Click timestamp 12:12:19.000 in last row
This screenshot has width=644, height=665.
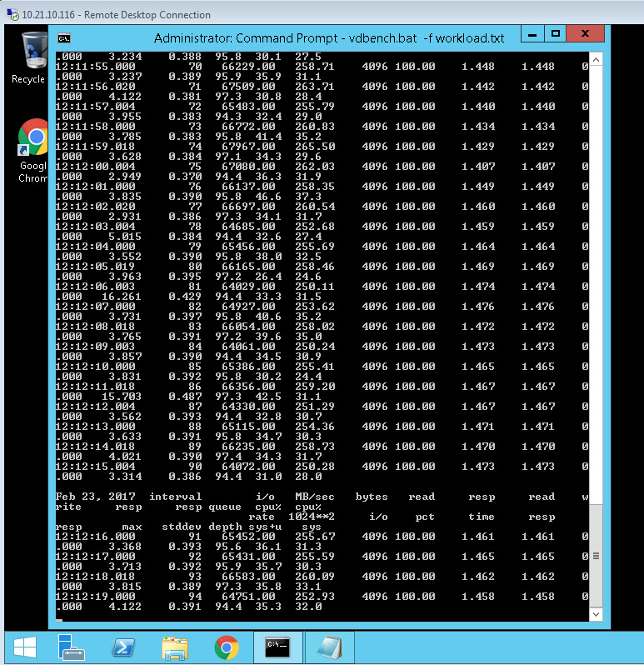coord(95,597)
